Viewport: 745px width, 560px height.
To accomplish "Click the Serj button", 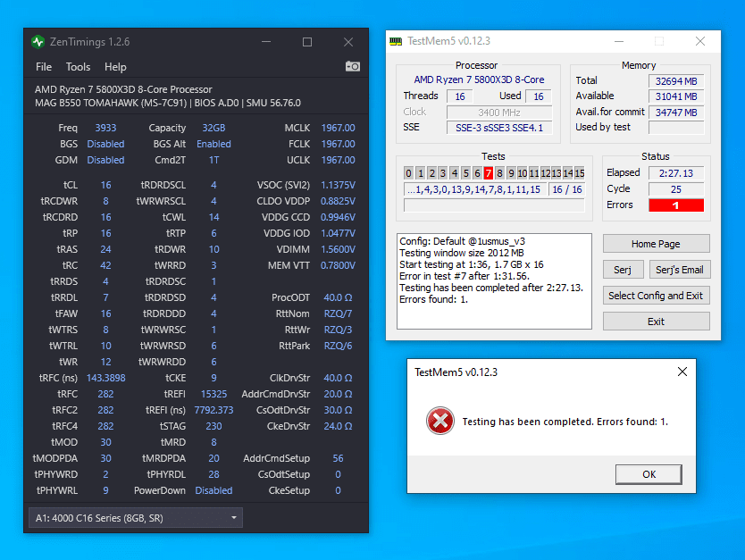I will 623,270.
